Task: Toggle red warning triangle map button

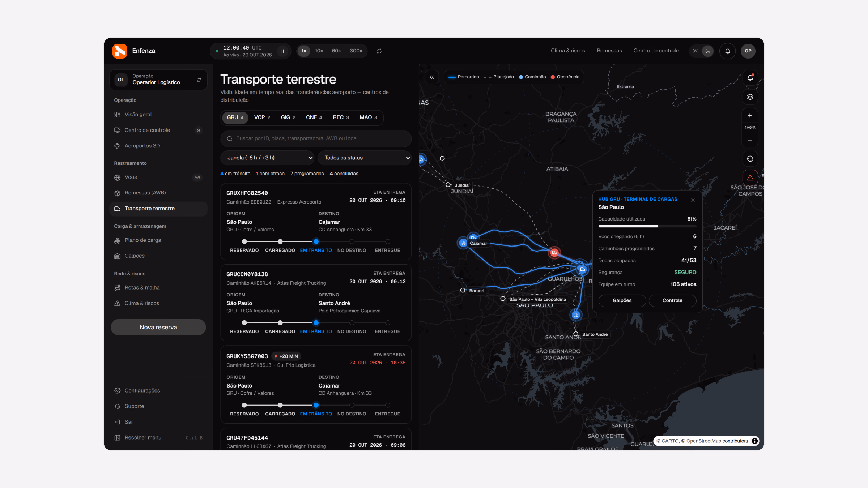Action: (x=750, y=177)
